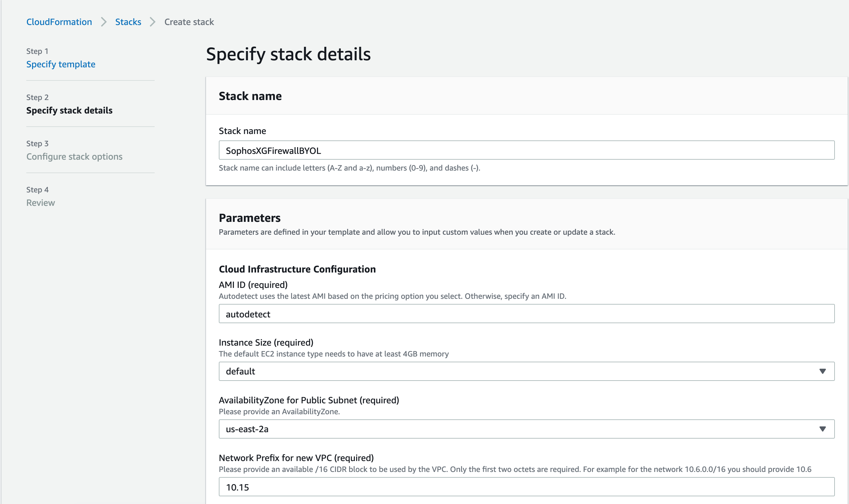849x504 pixels.
Task: Click the 4GB memory instance type hint text
Action: pos(334,354)
